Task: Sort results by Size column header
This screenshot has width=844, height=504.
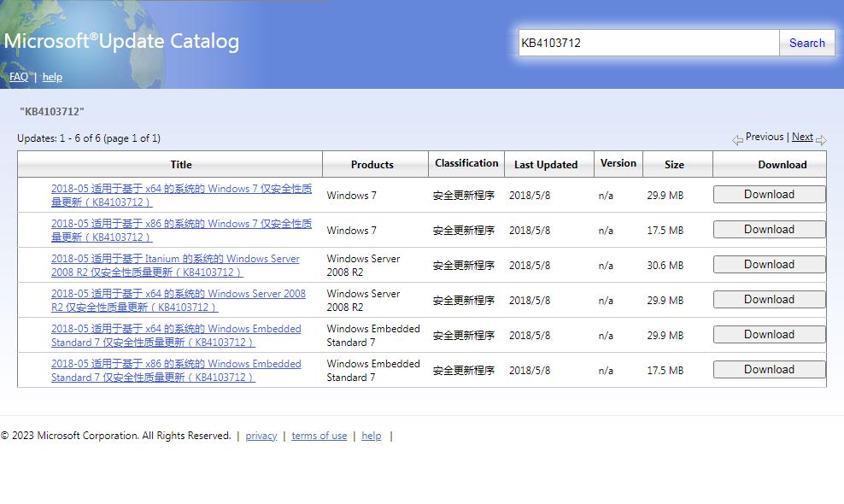Action: 674,165
